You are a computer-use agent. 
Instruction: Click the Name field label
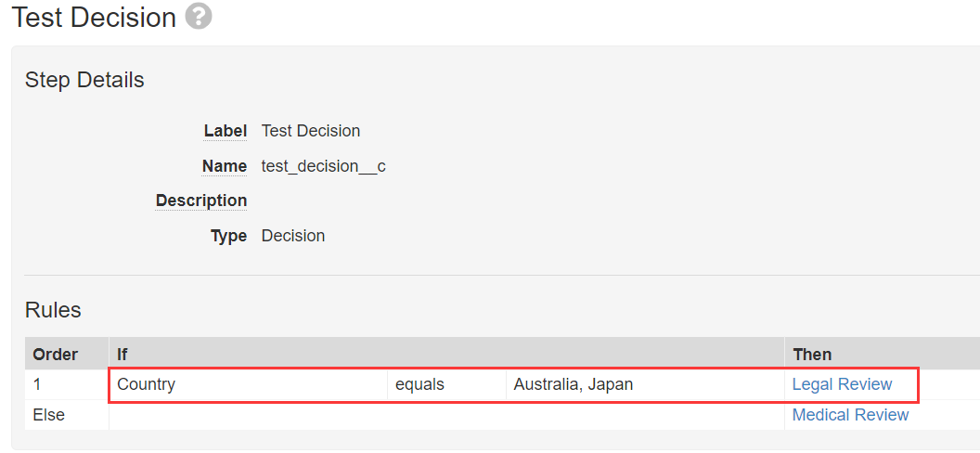click(x=225, y=166)
